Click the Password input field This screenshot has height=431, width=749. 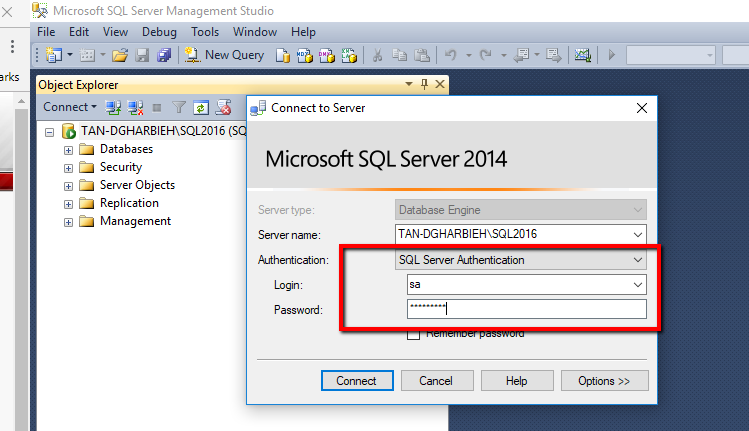pyautogui.click(x=527, y=309)
